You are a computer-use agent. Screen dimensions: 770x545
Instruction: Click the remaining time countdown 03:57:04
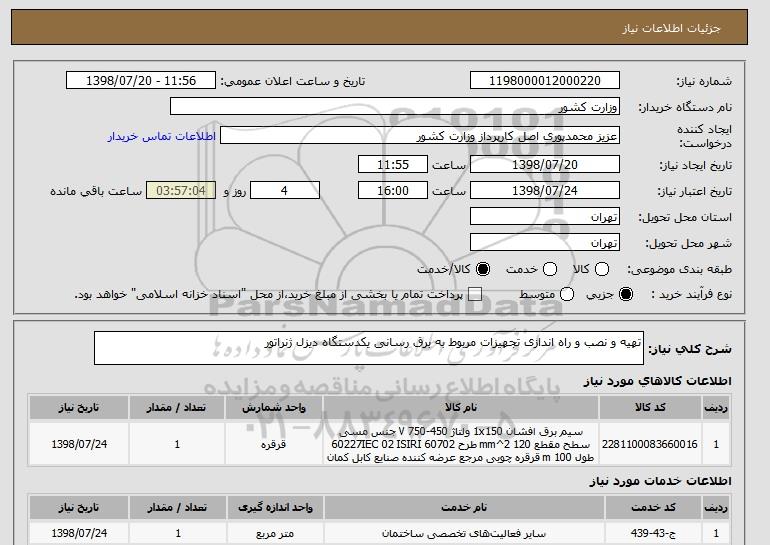(181, 191)
